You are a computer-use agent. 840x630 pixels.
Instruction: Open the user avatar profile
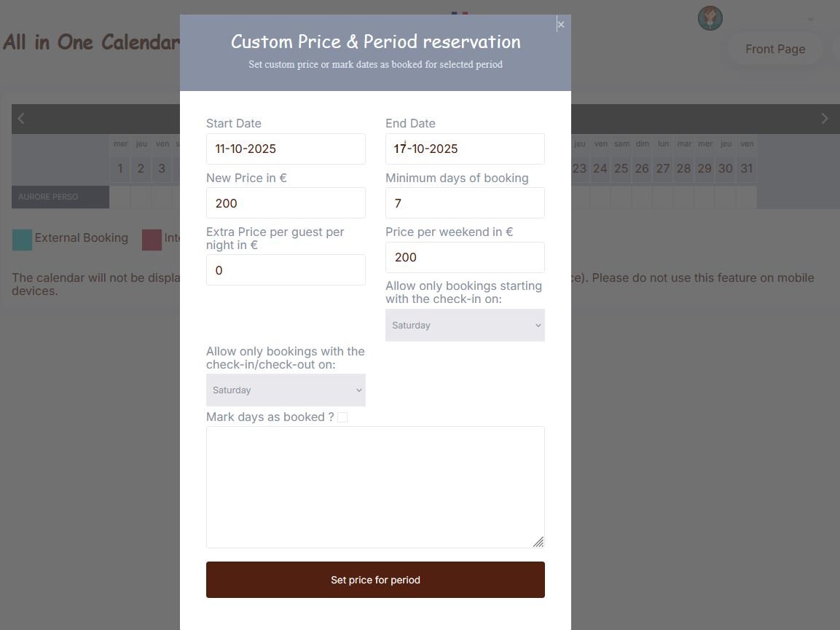pyautogui.click(x=710, y=18)
